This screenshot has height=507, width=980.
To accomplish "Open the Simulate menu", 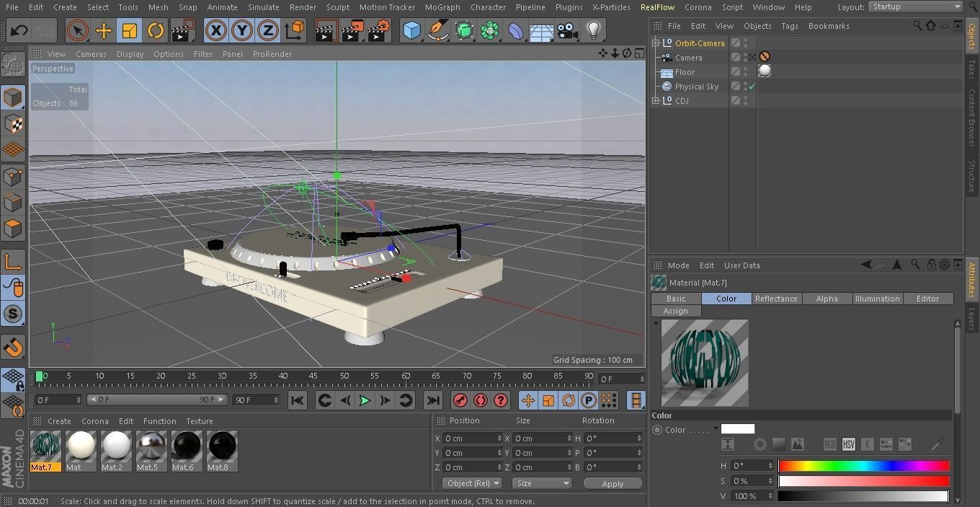I will pyautogui.click(x=263, y=7).
